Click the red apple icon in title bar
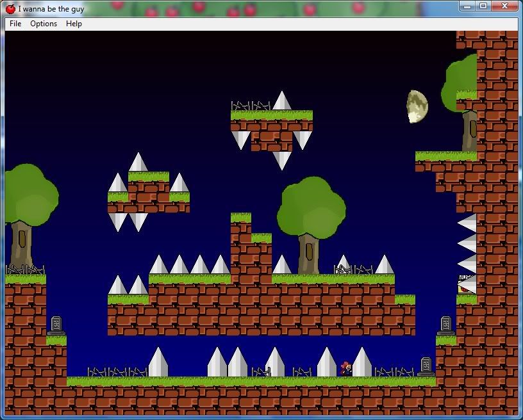This screenshot has width=523, height=420. click(11, 9)
